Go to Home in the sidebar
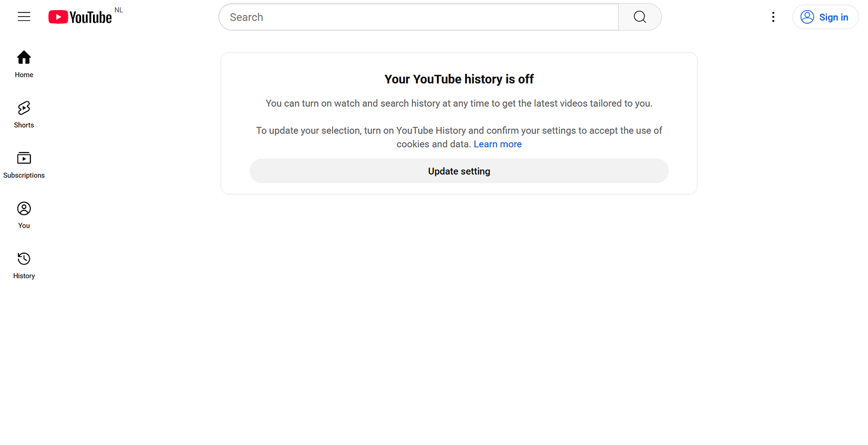868x445 pixels. 24,64
